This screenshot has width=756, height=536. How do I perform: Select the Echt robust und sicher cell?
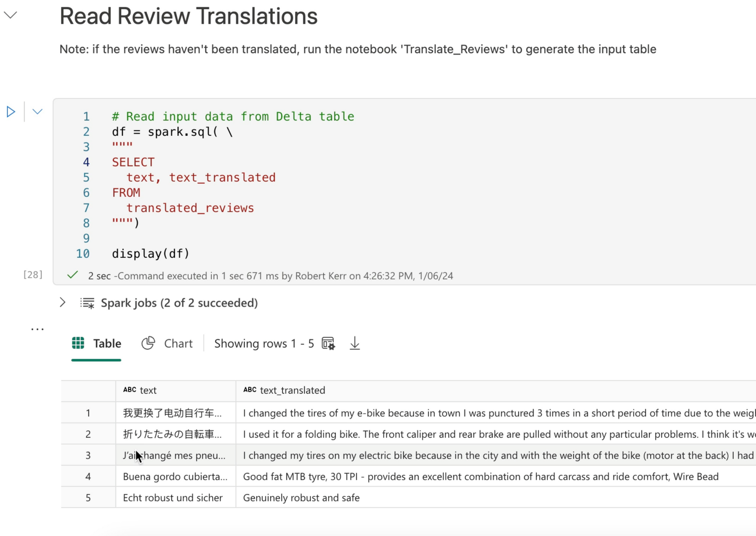pos(173,497)
